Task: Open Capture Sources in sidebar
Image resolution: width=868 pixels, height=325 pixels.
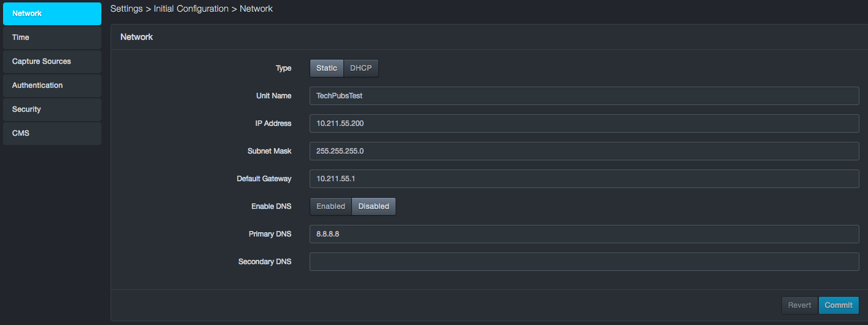Action: [x=52, y=61]
